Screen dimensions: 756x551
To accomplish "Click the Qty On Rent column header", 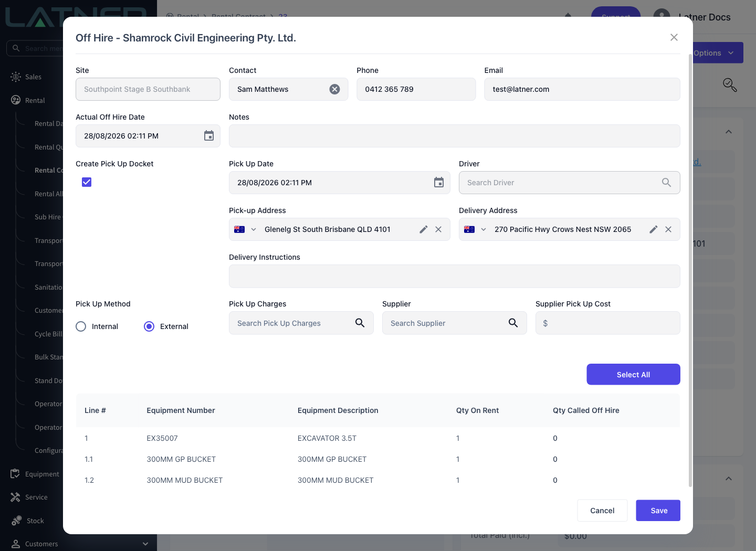I will 477,410.
